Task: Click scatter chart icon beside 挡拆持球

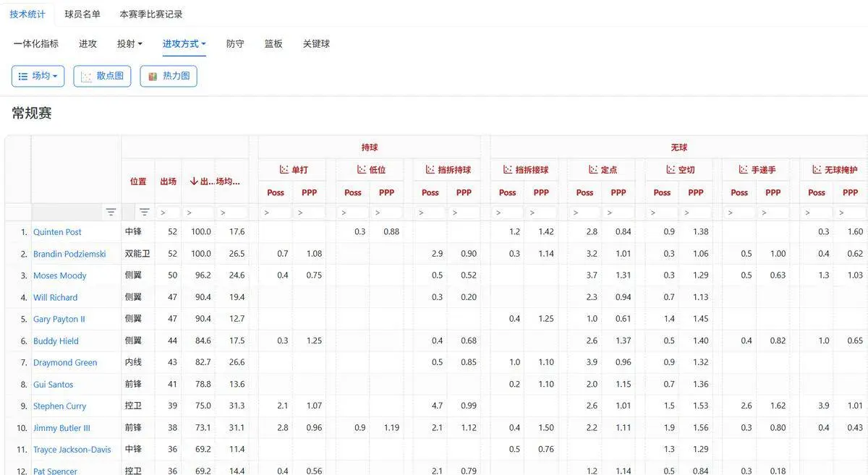Action: click(430, 170)
